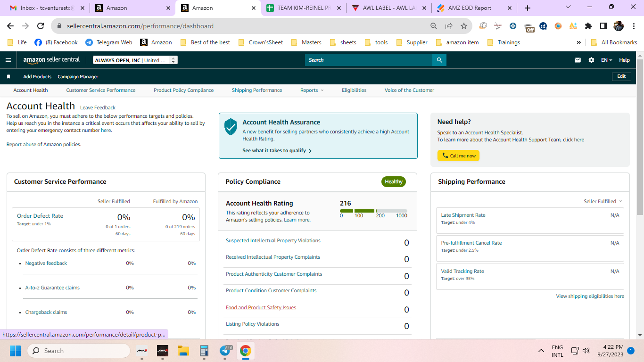Image resolution: width=644 pixels, height=362 pixels.
Task: Click the bookmark flag beside Add Products
Action: click(x=8, y=76)
